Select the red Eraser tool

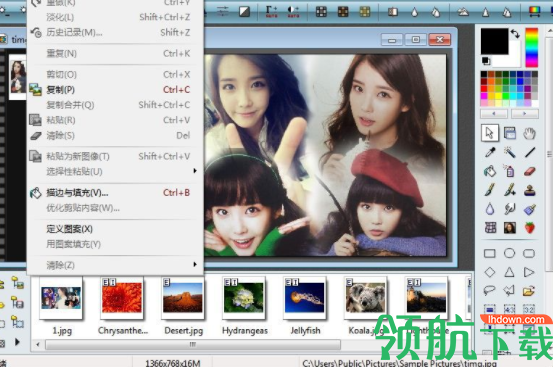coord(529,171)
